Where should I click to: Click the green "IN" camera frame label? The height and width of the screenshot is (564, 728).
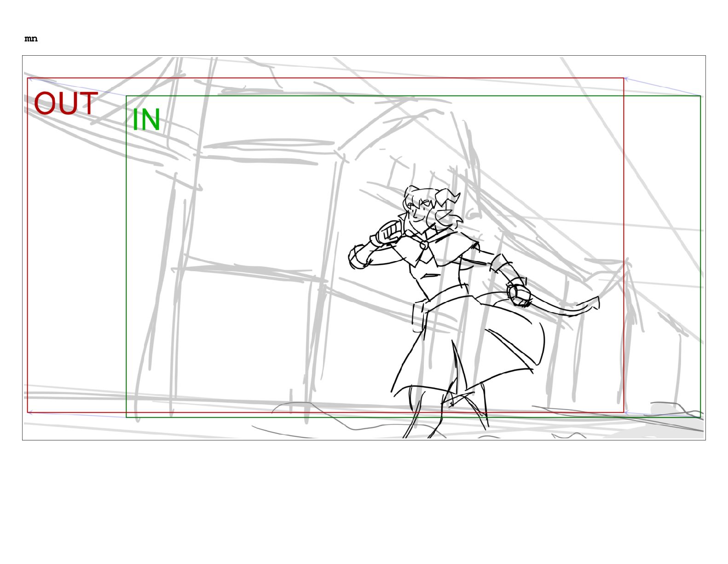coord(146,120)
